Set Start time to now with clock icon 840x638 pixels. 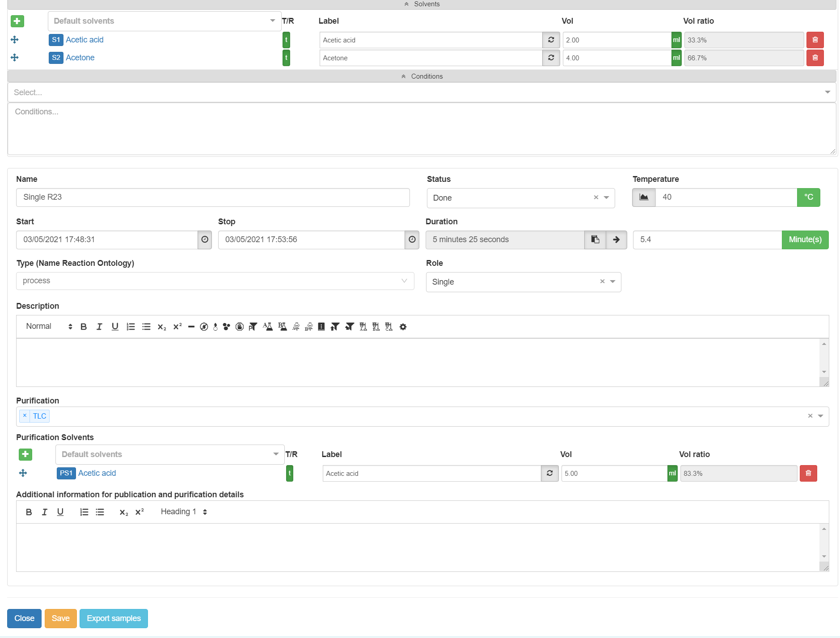pyautogui.click(x=205, y=240)
